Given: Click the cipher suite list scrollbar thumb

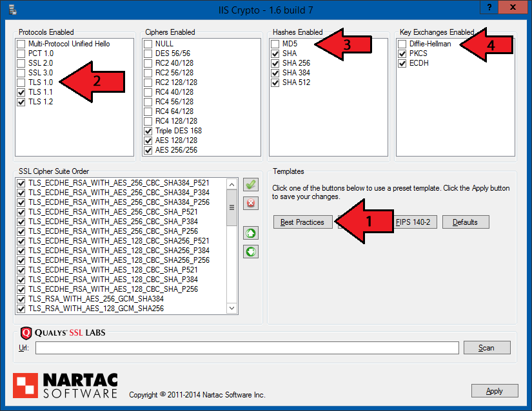Looking at the screenshot, I should 232,207.
